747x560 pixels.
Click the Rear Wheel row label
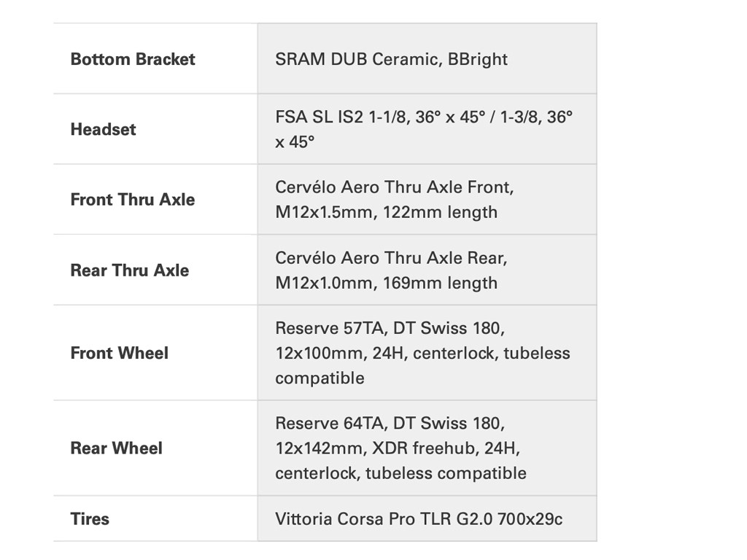pyautogui.click(x=117, y=448)
